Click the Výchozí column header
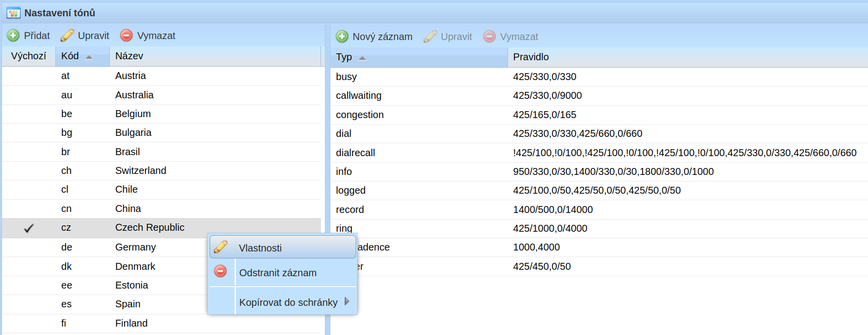The width and height of the screenshot is (868, 335). [x=29, y=56]
